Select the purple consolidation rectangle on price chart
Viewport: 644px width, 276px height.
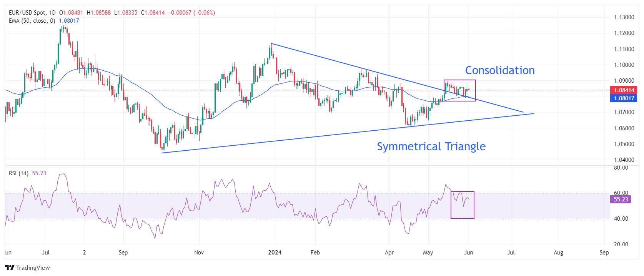tap(460, 80)
